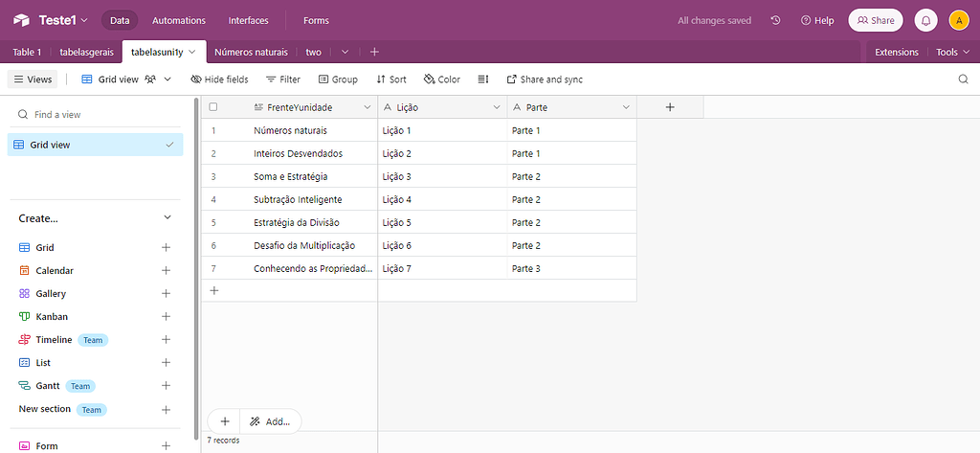The width and height of the screenshot is (980, 453).
Task: Open the Parte field dropdown
Action: pos(626,107)
